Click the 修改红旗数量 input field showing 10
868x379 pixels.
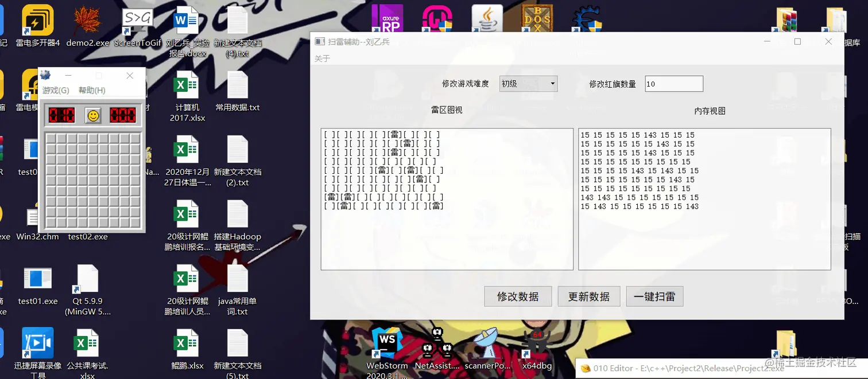pos(673,83)
